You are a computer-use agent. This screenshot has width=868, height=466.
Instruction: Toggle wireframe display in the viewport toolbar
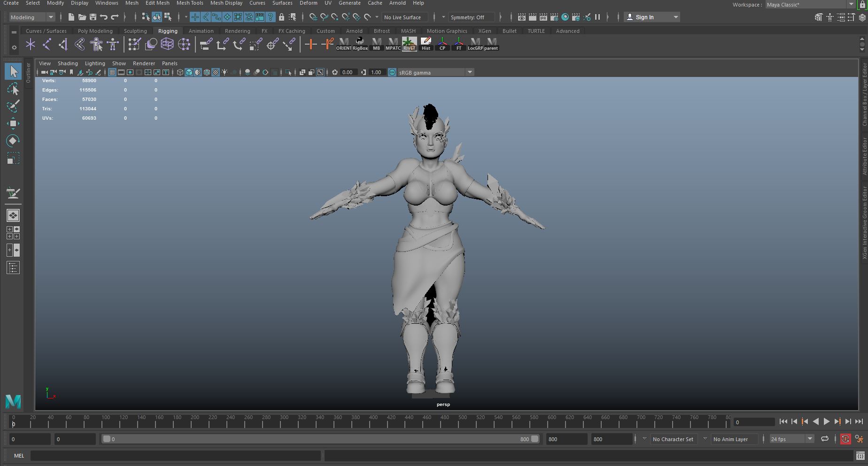point(180,72)
